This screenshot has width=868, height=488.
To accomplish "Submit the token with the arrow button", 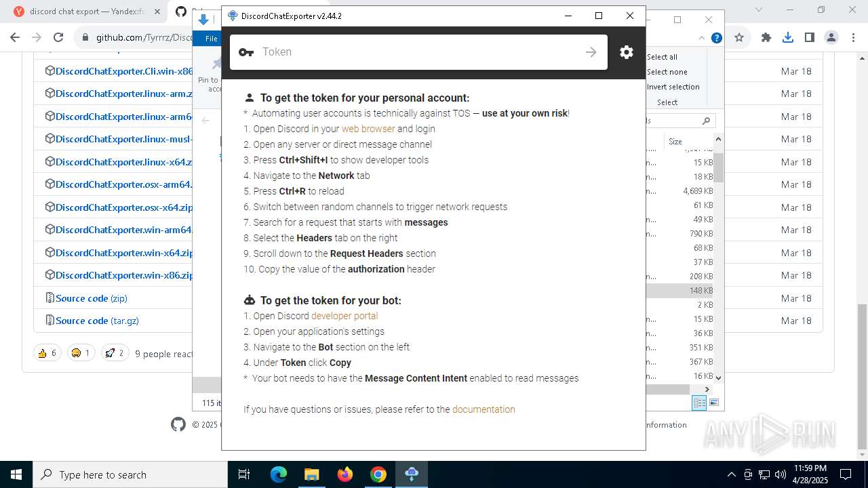I will [591, 52].
